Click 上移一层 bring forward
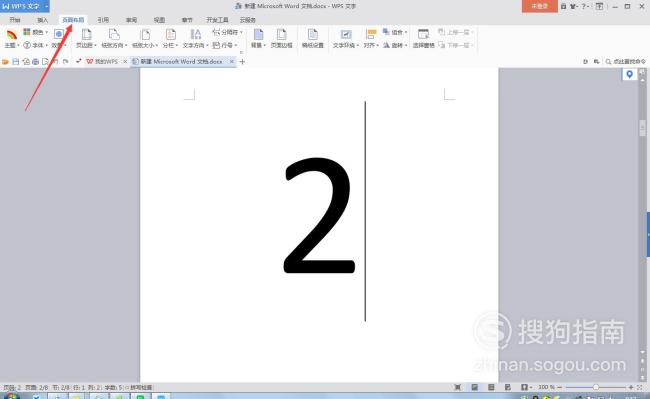650x399 pixels. 456,32
